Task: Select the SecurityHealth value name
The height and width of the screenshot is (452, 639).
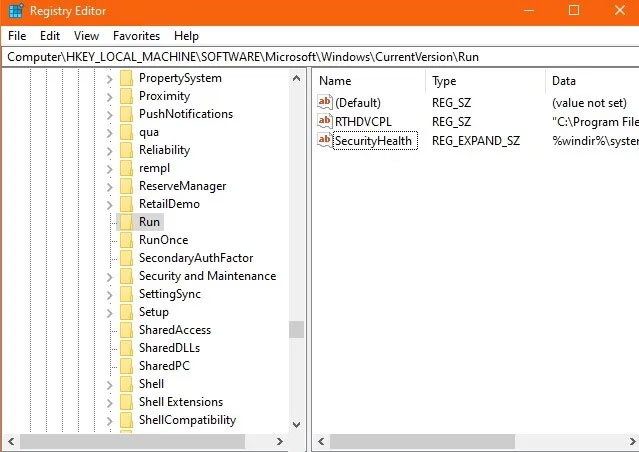Action: 375,141
